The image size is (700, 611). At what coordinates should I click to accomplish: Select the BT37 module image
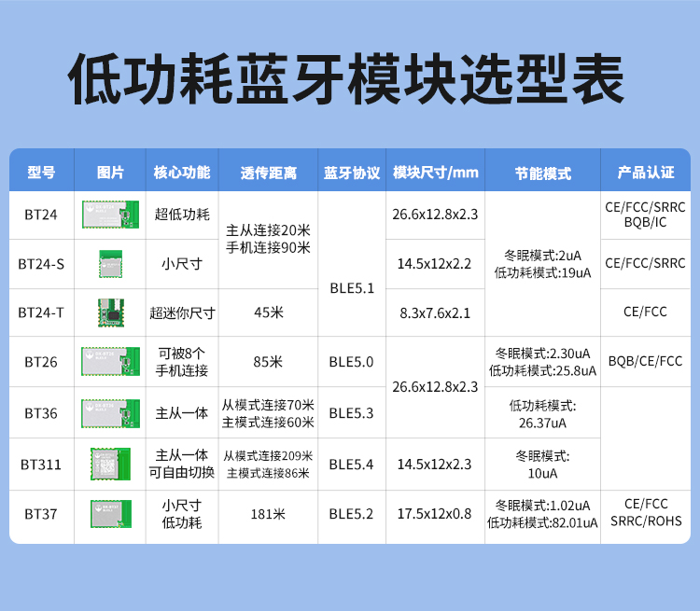110,515
